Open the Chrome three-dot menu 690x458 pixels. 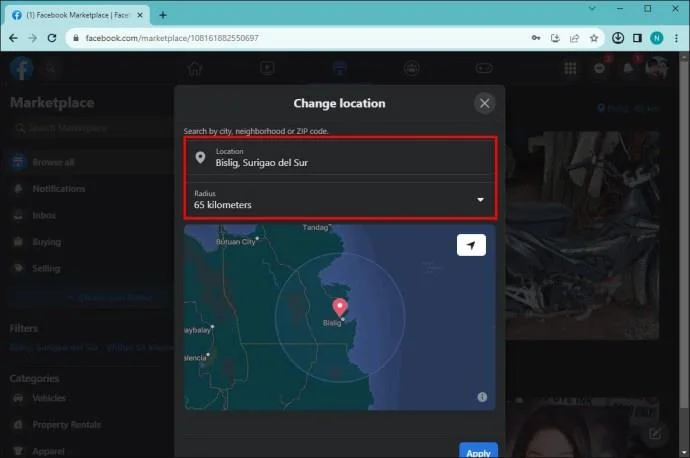676,38
